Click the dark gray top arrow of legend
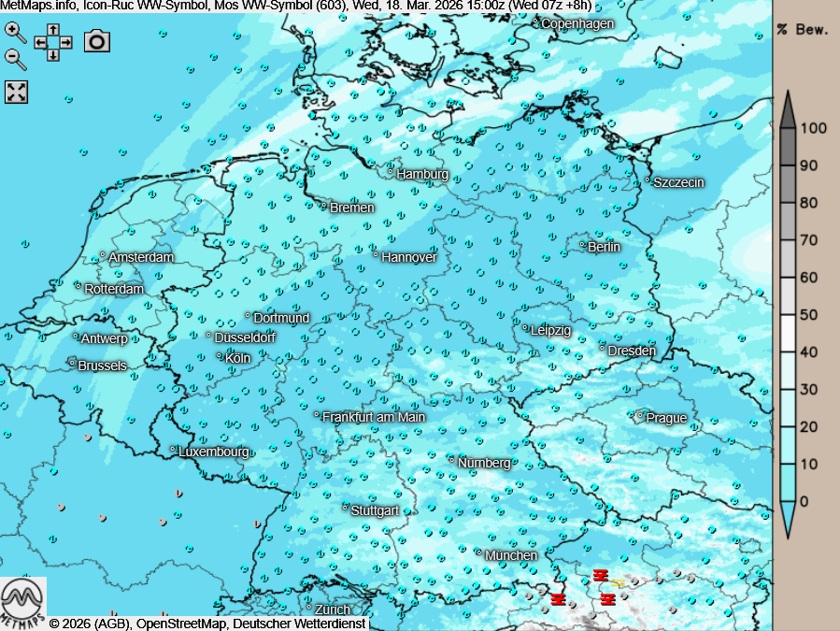 (788, 109)
